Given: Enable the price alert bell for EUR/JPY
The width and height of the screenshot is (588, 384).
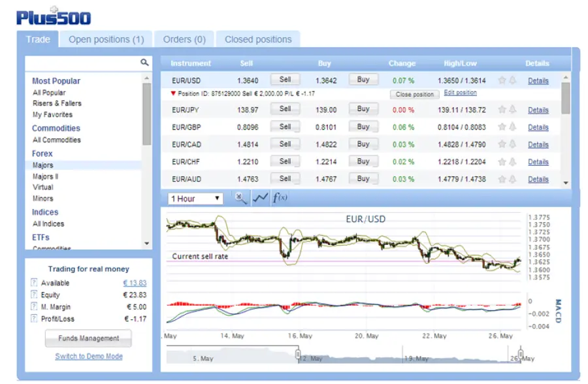Looking at the screenshot, I should [x=514, y=109].
